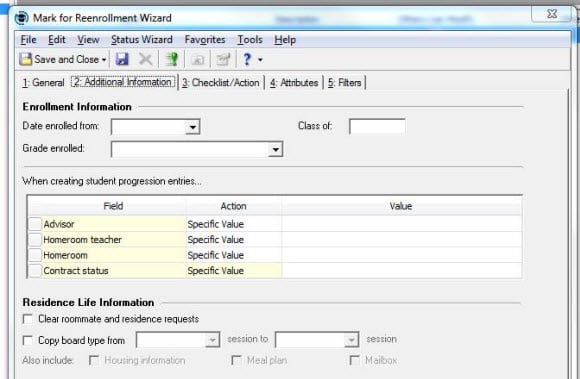Open the Save and Close dropdown arrow

[104, 60]
